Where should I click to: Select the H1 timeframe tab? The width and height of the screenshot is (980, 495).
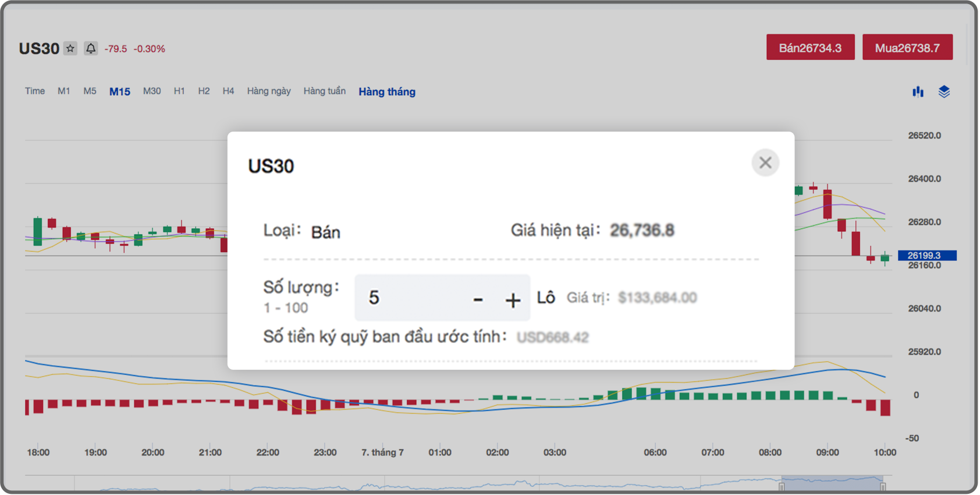(x=179, y=91)
